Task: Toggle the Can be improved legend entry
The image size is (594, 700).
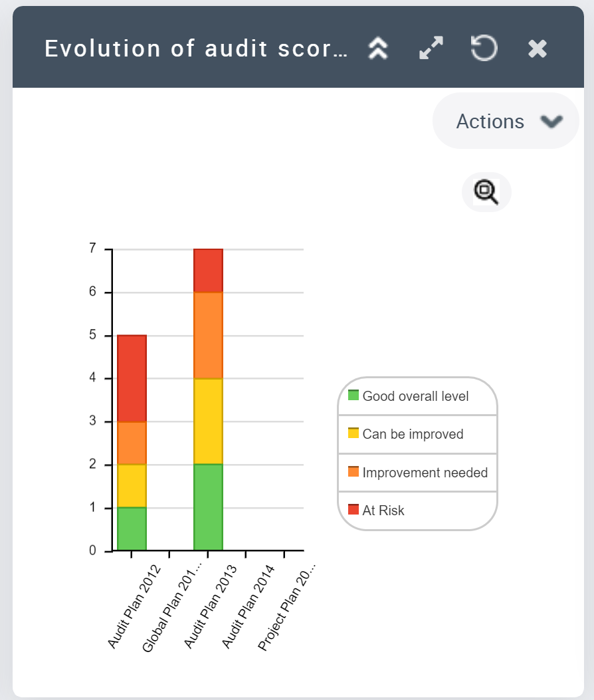Action: tap(413, 434)
